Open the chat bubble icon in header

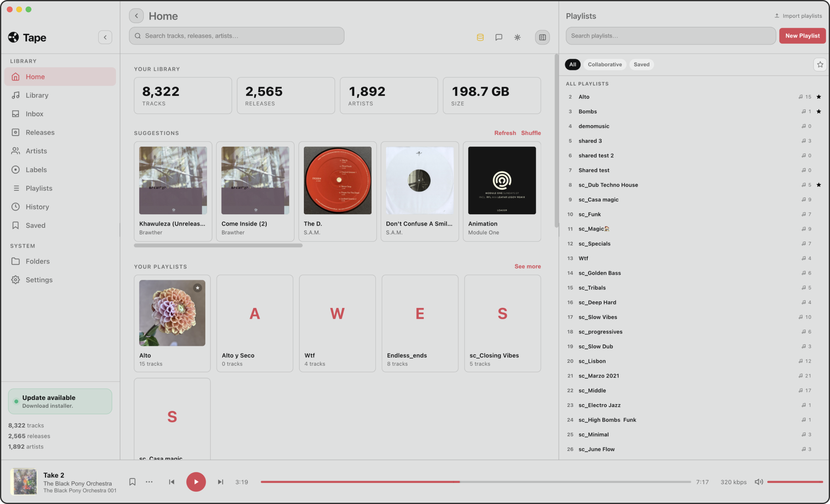[499, 37]
